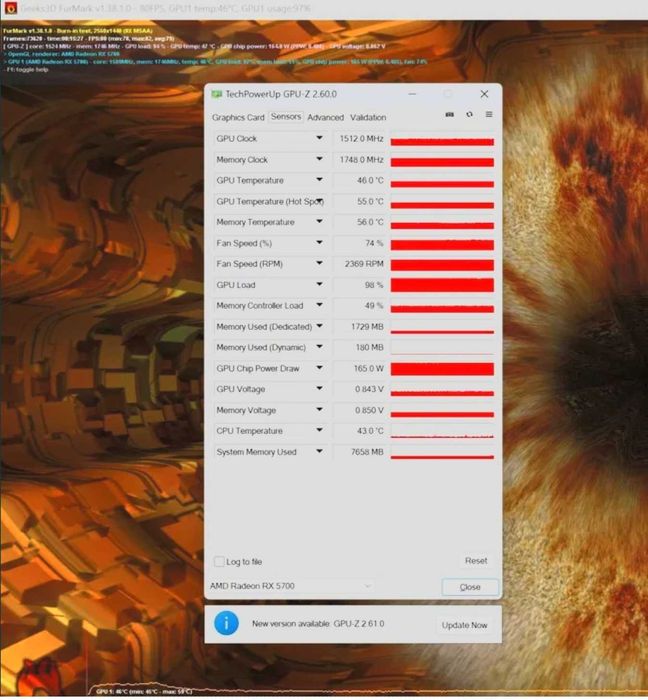Open CPU Temperature sensor dropdown
Screen dimensions: 648x700
[319, 431]
